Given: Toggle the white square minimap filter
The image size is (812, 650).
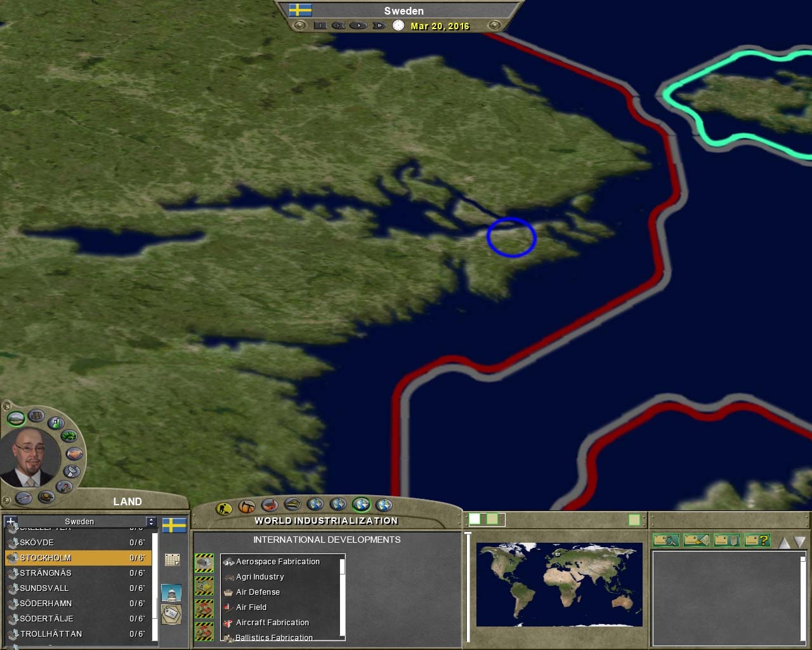Looking at the screenshot, I should (475, 519).
